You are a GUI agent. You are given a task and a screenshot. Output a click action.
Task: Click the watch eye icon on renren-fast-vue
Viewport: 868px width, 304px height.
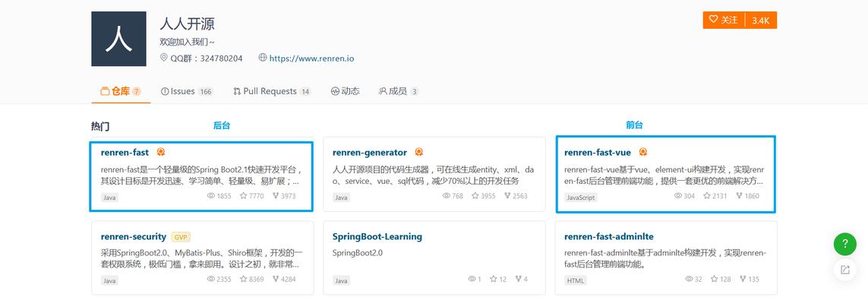point(678,195)
